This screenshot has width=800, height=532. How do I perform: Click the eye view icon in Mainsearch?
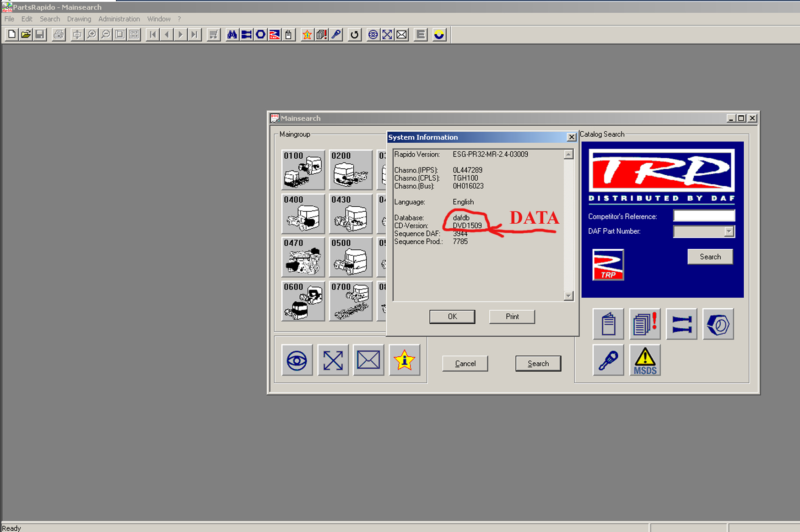[x=297, y=360]
